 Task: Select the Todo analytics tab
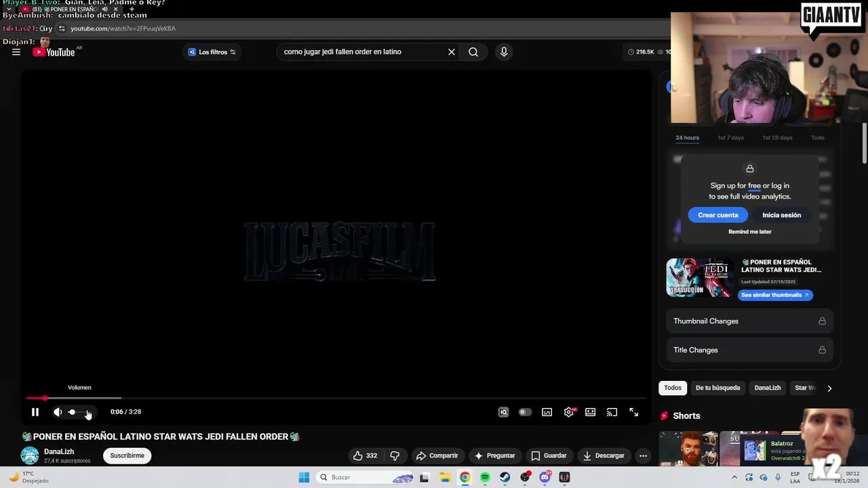coord(818,138)
